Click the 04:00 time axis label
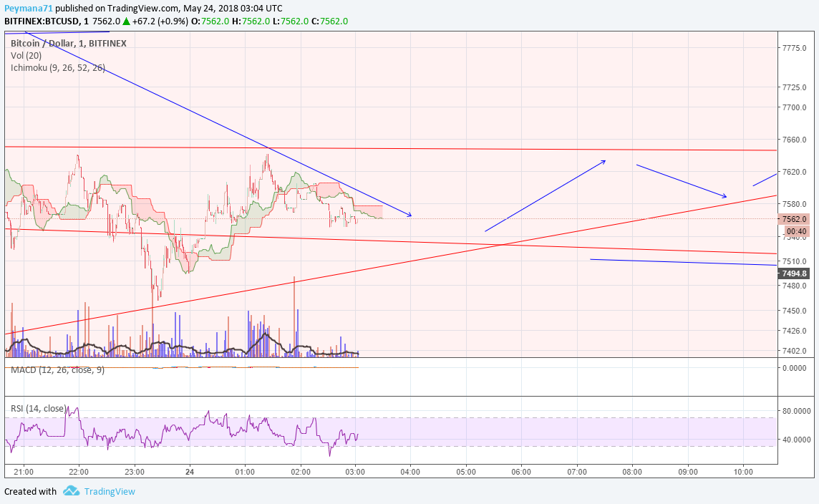The width and height of the screenshot is (819, 504). (410, 472)
